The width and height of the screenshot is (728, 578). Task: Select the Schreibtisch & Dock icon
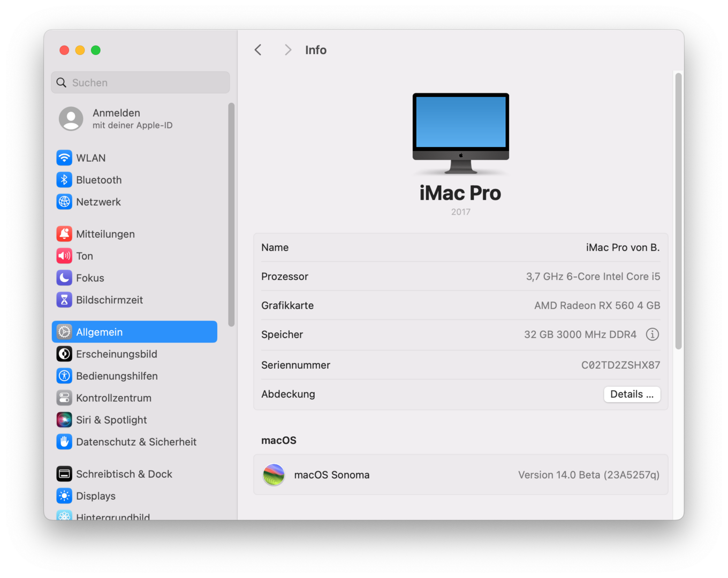(x=64, y=474)
